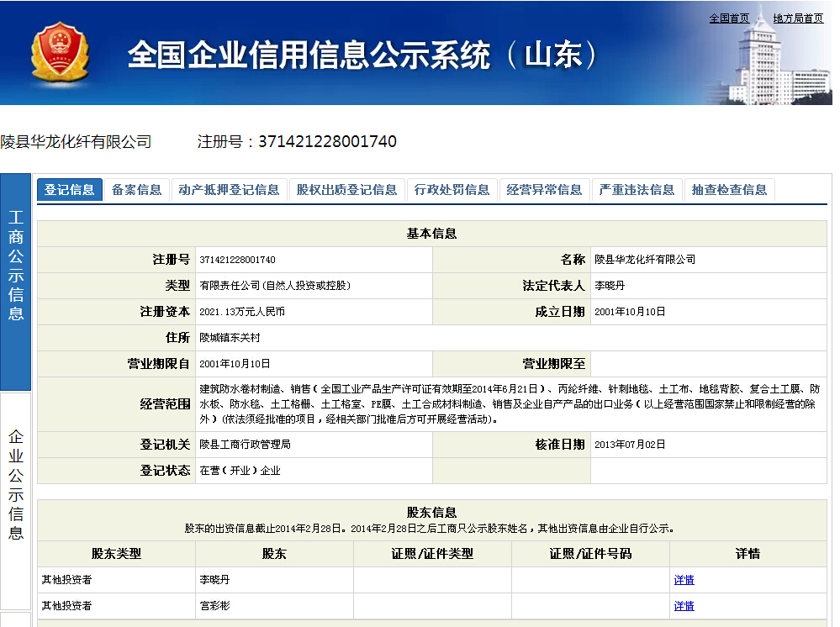Click registration status 在营(开业)企业
Image resolution: width=840 pixels, height=627 pixels.
(x=240, y=471)
